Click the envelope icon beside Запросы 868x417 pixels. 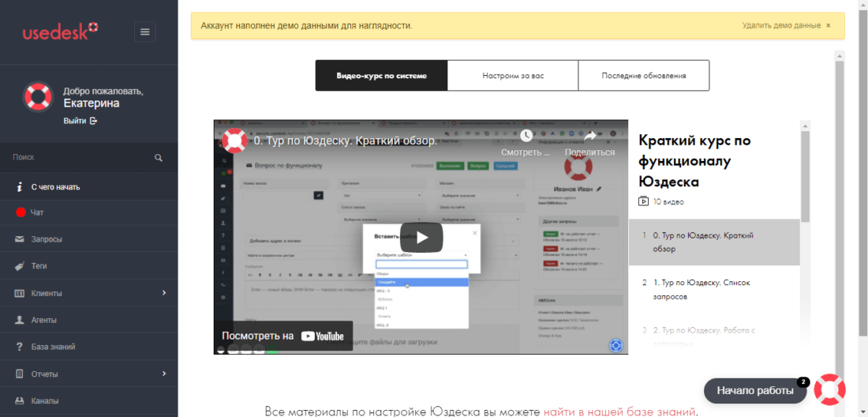click(x=20, y=239)
